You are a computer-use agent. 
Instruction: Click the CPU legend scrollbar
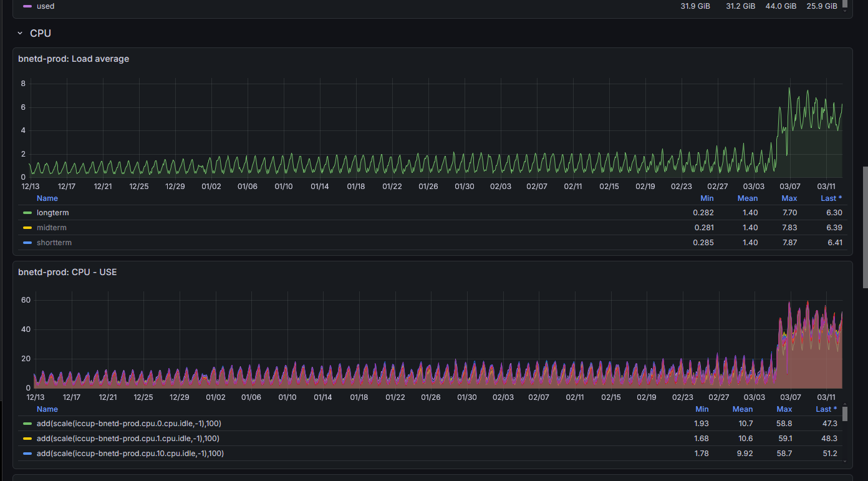click(845, 414)
